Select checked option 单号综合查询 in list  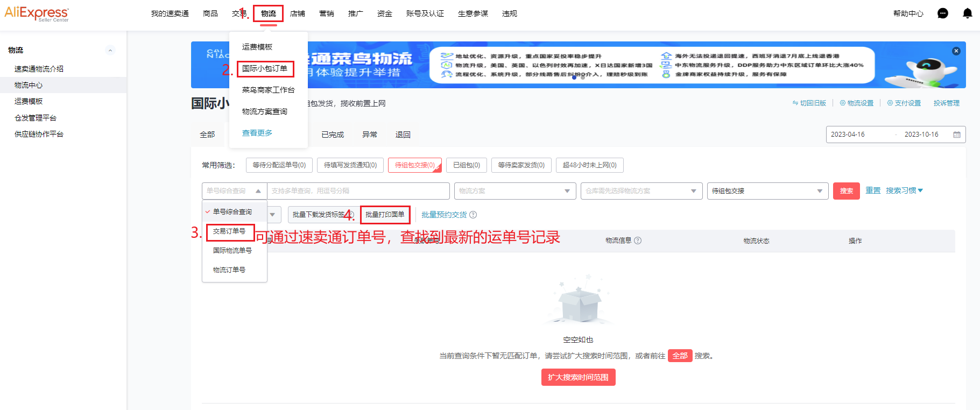pos(235,212)
